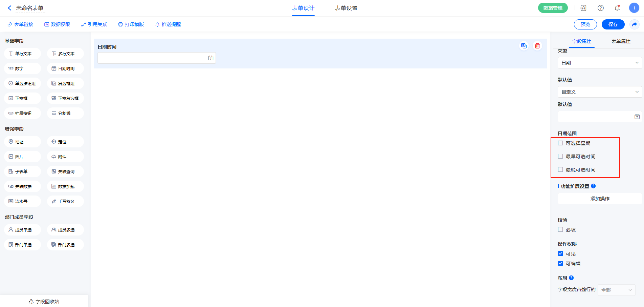Click help icon next to 功能扩展设置

[x=593, y=186]
